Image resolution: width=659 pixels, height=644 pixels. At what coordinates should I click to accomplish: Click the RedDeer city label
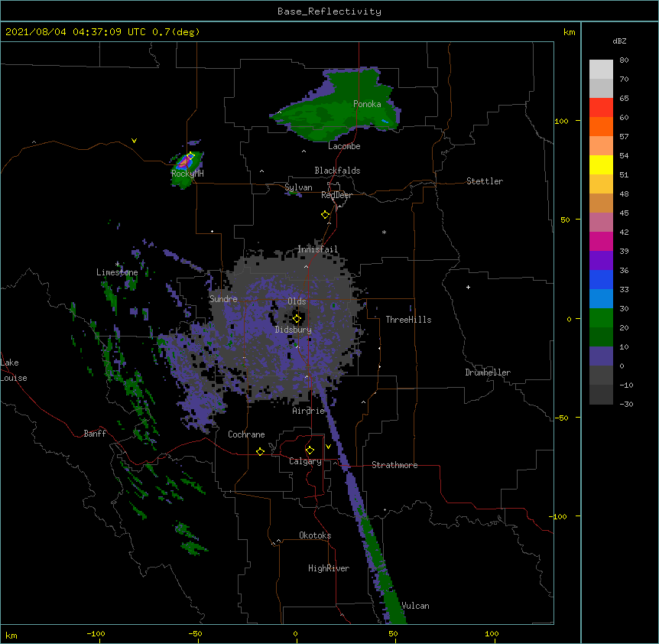click(336, 195)
